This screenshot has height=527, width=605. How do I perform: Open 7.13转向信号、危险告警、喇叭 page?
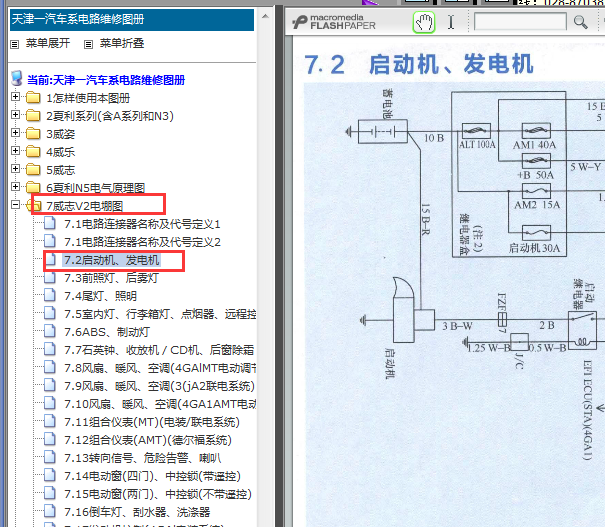click(143, 458)
